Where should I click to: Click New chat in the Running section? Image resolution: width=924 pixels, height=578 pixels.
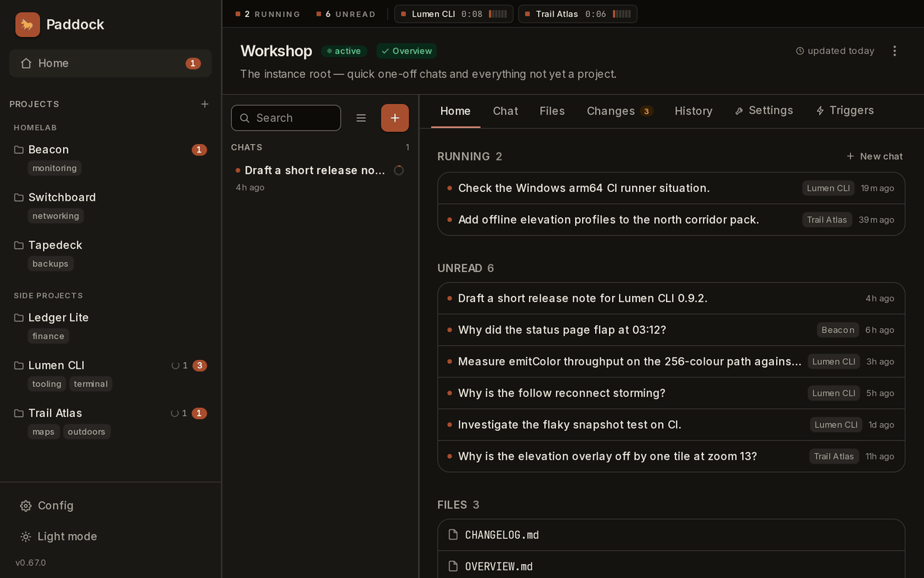[x=875, y=156]
